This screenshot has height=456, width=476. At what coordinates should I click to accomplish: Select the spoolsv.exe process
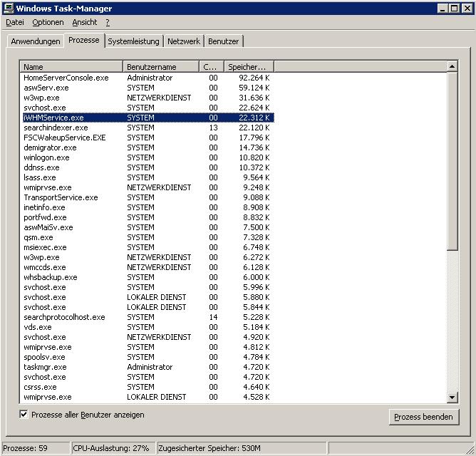148,357
